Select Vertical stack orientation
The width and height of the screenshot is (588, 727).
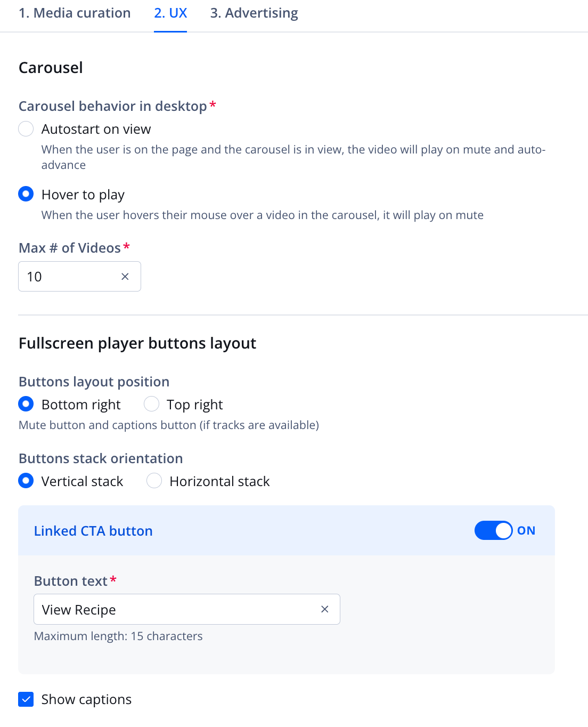tap(26, 481)
